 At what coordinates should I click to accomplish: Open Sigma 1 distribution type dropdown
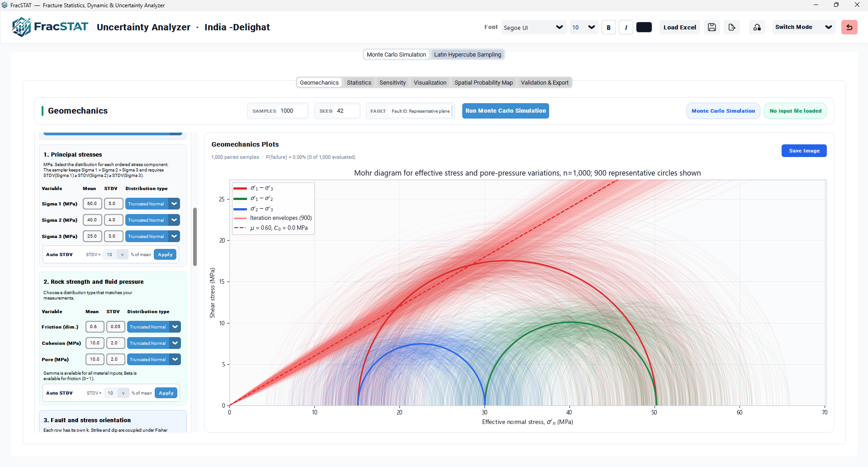[x=152, y=204]
